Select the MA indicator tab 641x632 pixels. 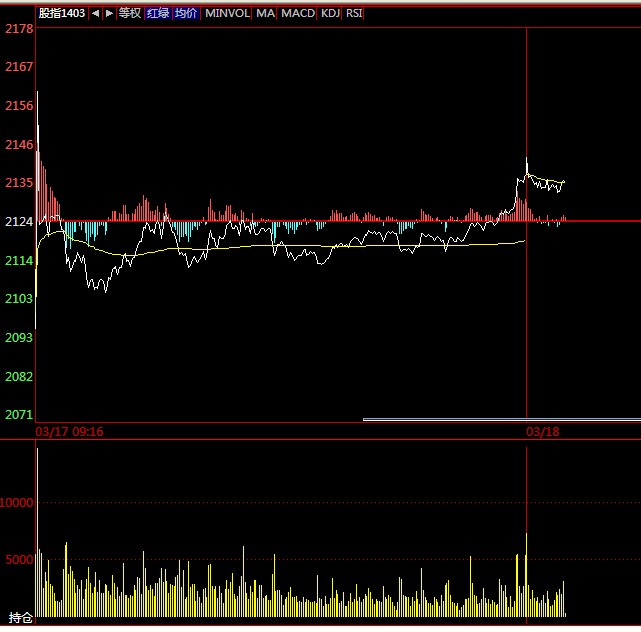(264, 13)
